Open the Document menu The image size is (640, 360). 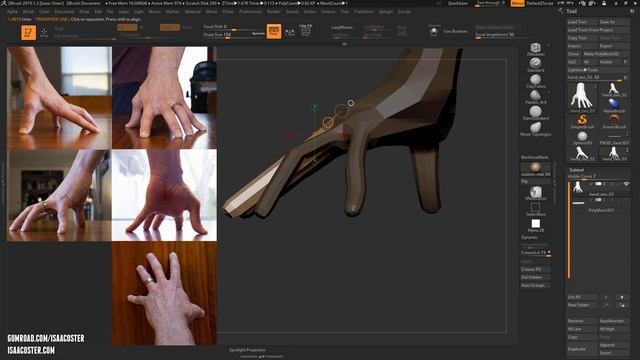[x=64, y=12]
